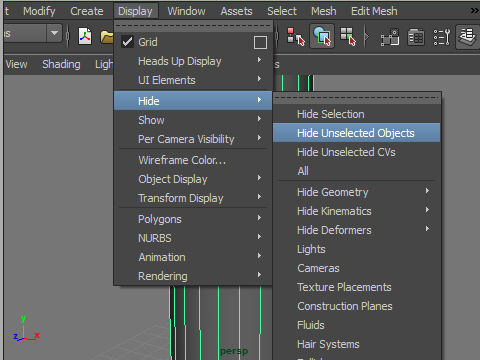Tear off the Display menu
This screenshot has width=480, height=360.
tap(193, 26)
